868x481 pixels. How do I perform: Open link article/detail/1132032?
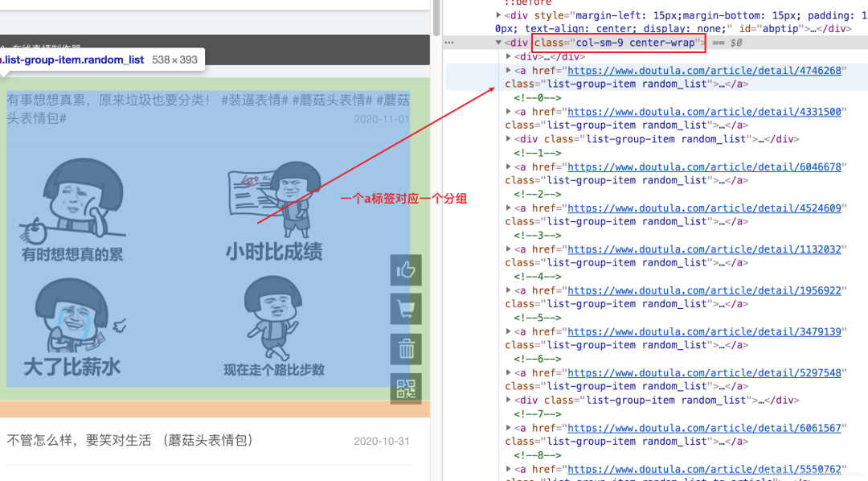point(704,249)
